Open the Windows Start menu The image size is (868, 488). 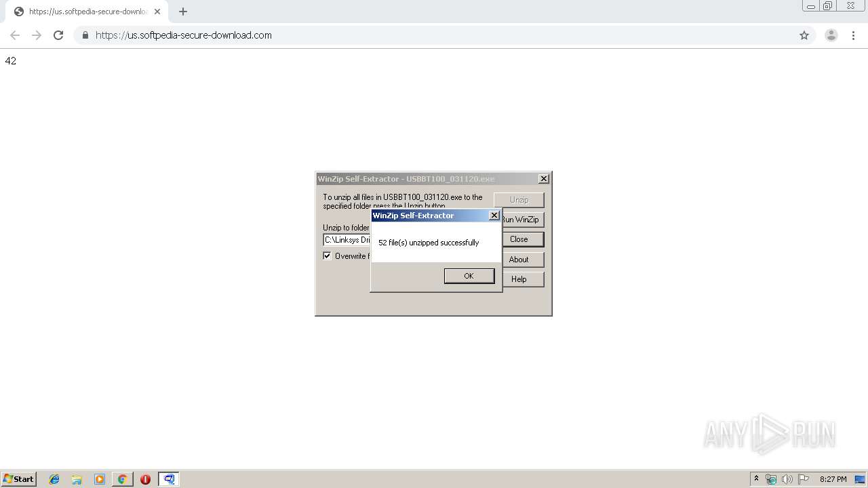[19, 479]
